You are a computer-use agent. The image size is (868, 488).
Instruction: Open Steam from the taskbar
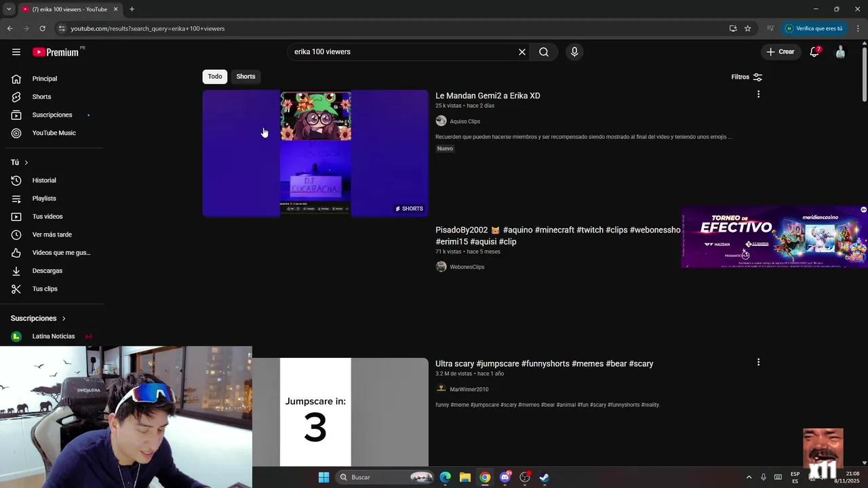pos(544,477)
